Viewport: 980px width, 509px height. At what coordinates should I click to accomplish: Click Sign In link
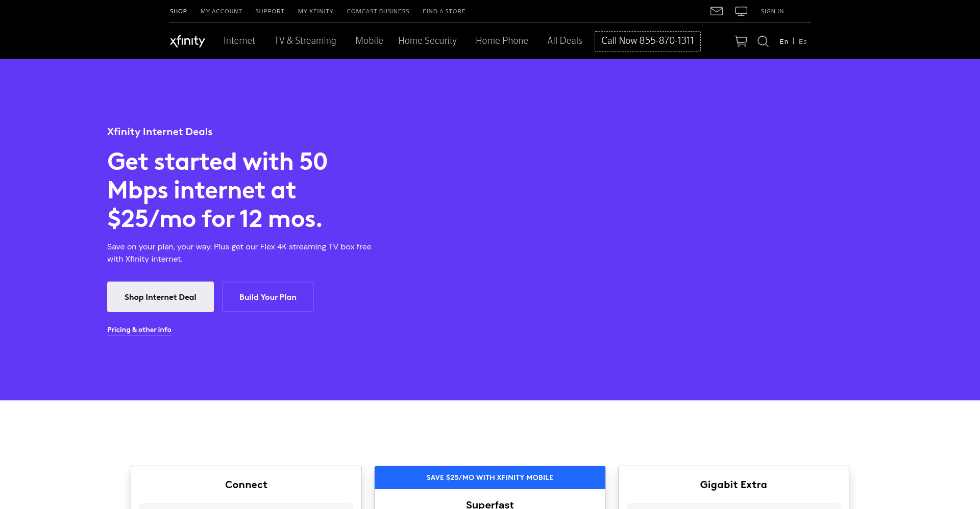[x=772, y=11]
